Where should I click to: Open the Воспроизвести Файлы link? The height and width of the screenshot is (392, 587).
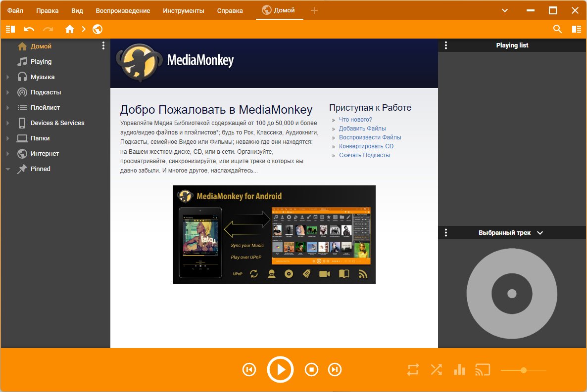pos(370,137)
